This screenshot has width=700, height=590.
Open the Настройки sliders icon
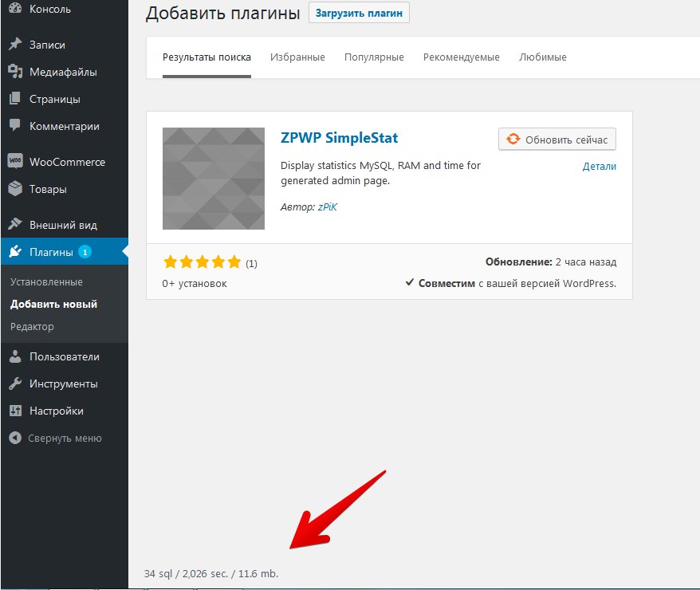click(x=15, y=411)
